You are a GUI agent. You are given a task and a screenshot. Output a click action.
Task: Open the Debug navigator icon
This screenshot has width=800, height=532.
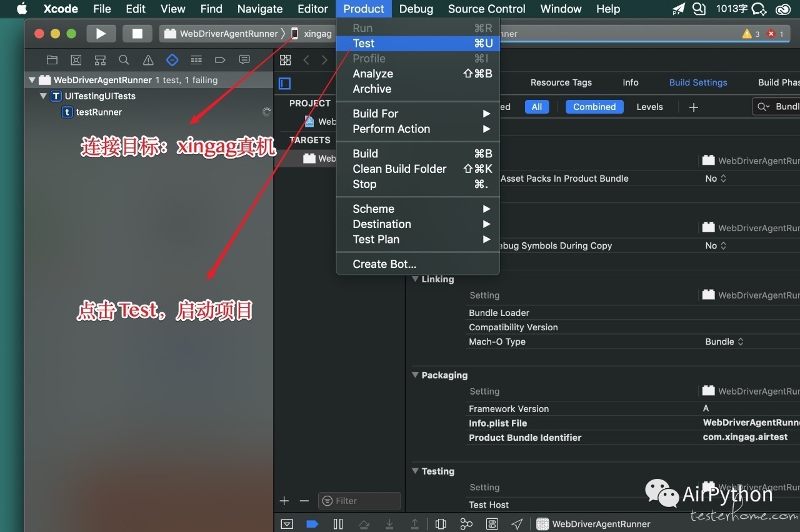click(x=196, y=60)
